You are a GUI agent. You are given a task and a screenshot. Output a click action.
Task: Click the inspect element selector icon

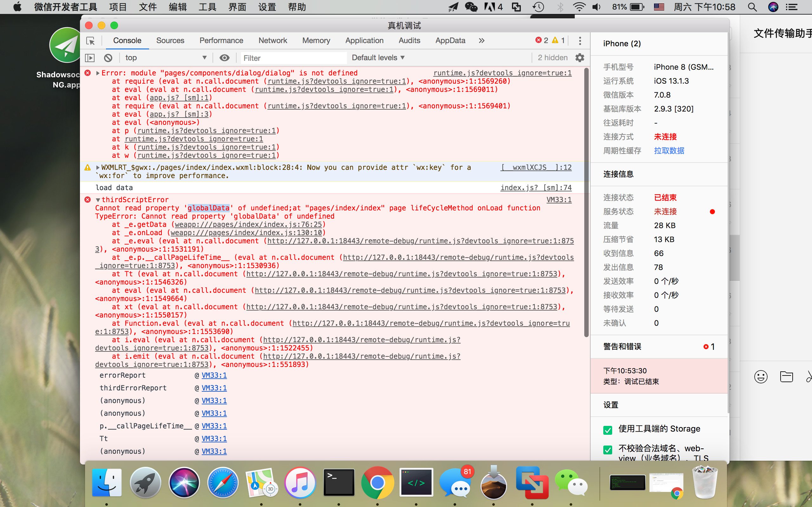pos(90,41)
